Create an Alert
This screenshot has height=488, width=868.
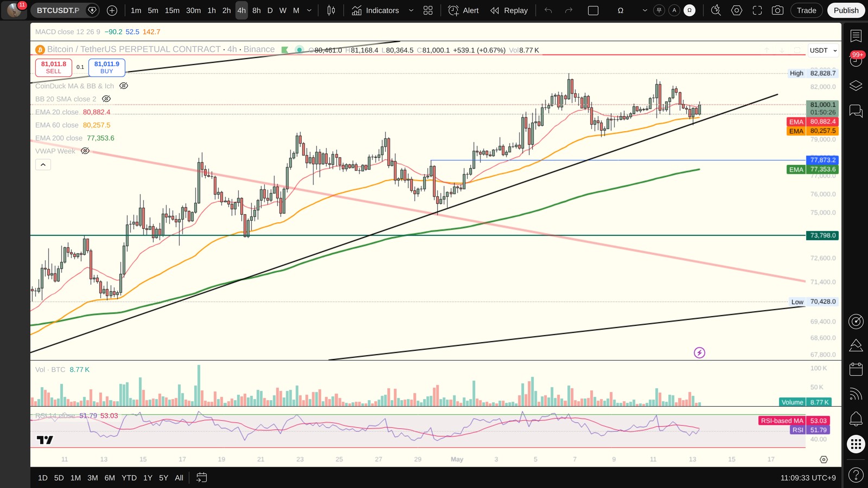(x=464, y=10)
